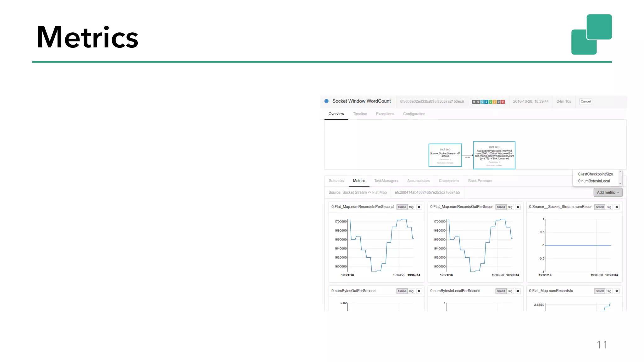Click the start time 2016-10-28, 18:39:44

[530, 101]
